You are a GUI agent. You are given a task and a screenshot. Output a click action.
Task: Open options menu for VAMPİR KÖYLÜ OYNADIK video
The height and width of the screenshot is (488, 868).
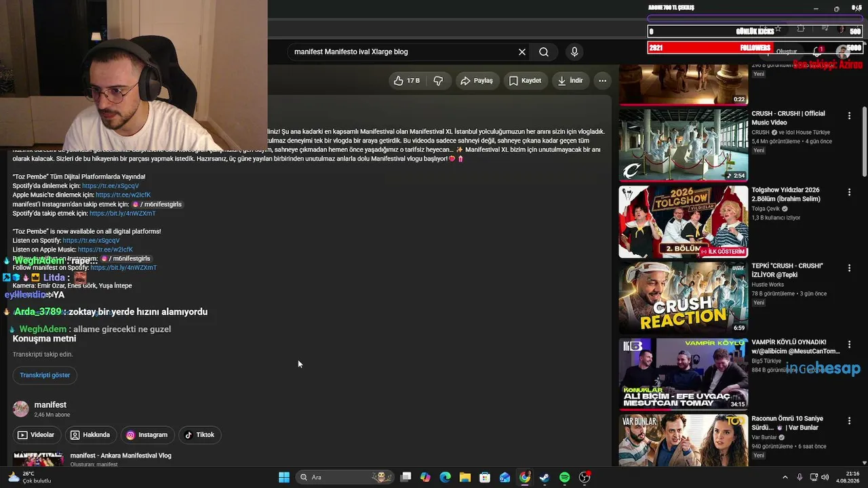tap(849, 345)
